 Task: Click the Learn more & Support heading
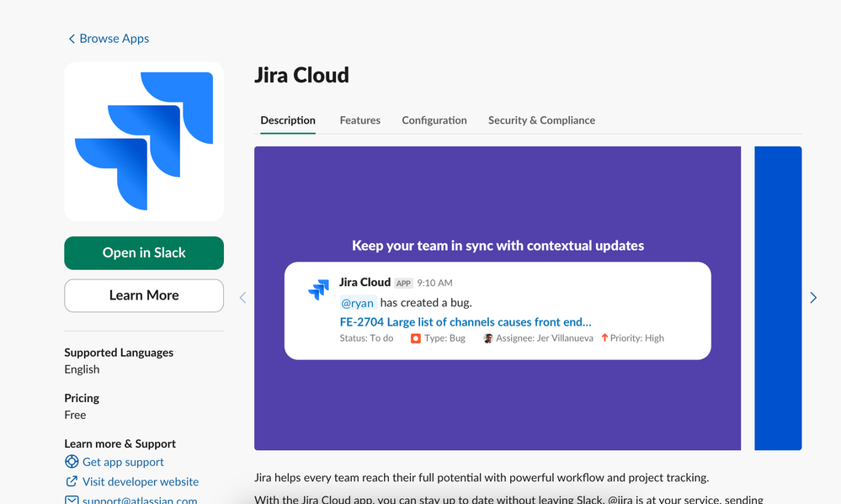click(120, 444)
